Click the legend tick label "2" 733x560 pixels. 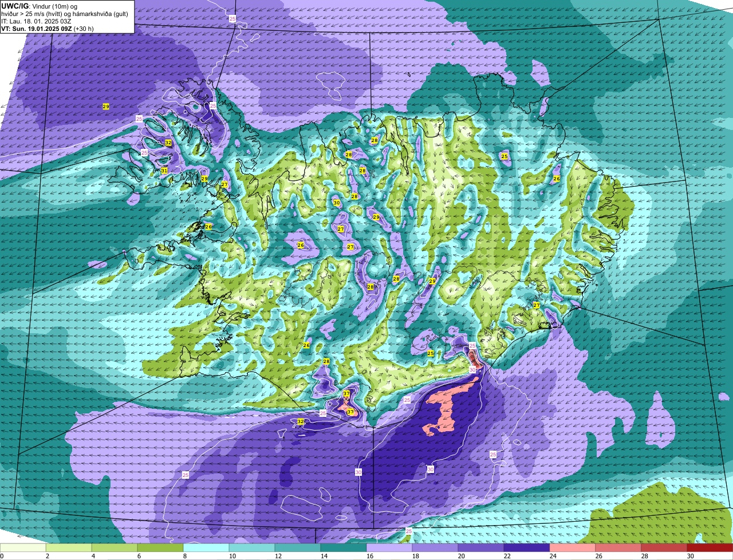click(x=48, y=556)
